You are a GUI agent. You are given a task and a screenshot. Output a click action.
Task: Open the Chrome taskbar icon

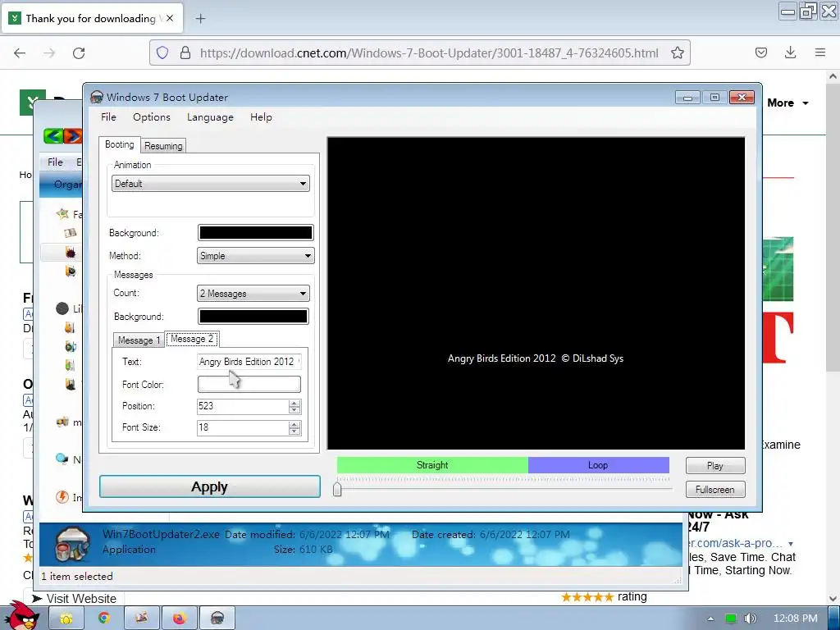(104, 619)
